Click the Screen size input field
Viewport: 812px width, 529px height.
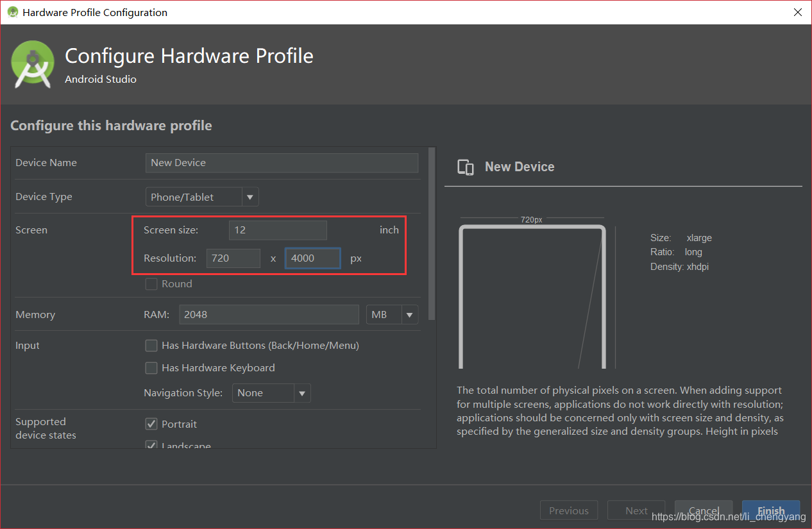[x=278, y=230]
